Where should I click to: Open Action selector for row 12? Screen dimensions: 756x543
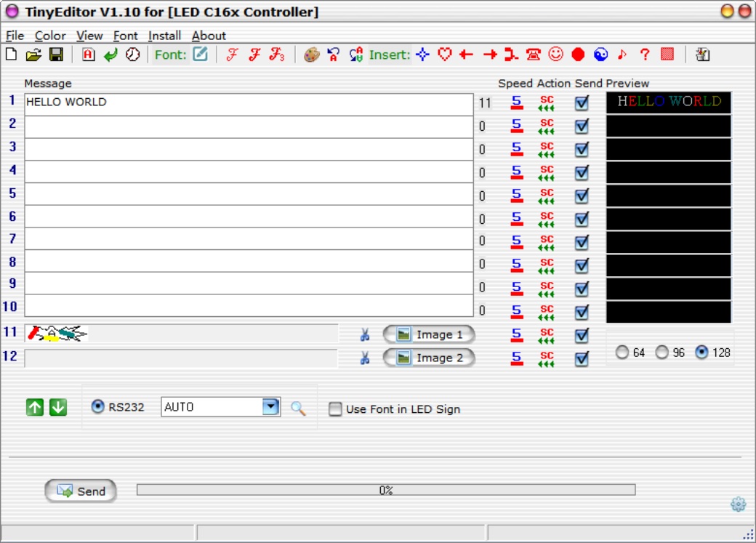click(x=546, y=358)
